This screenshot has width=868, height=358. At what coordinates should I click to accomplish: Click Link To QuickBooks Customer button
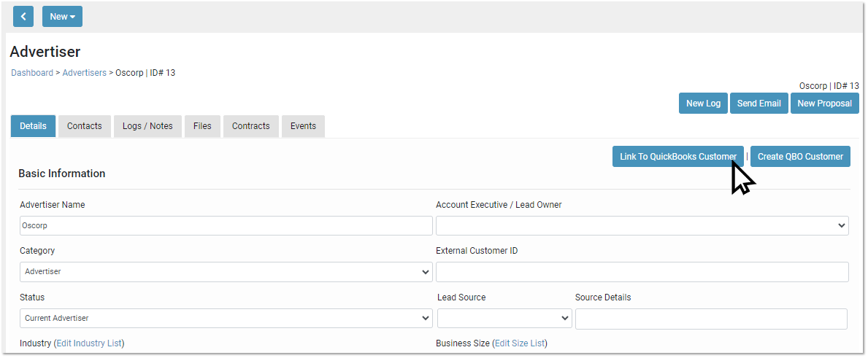(677, 157)
